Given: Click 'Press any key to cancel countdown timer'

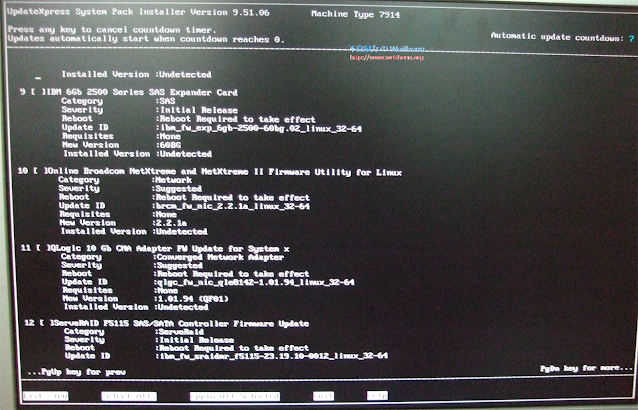Looking at the screenshot, I should point(110,30).
